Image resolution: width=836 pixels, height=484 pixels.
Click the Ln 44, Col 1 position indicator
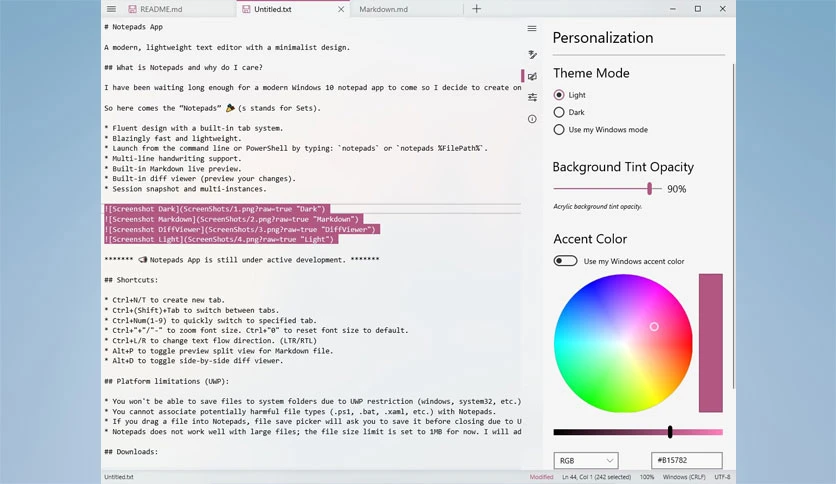pyautogui.click(x=596, y=477)
